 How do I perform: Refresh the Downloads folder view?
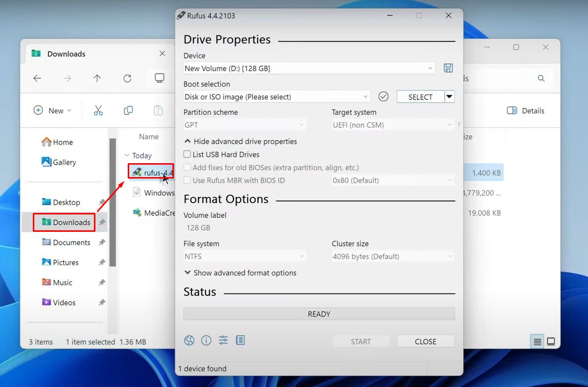pyautogui.click(x=128, y=78)
